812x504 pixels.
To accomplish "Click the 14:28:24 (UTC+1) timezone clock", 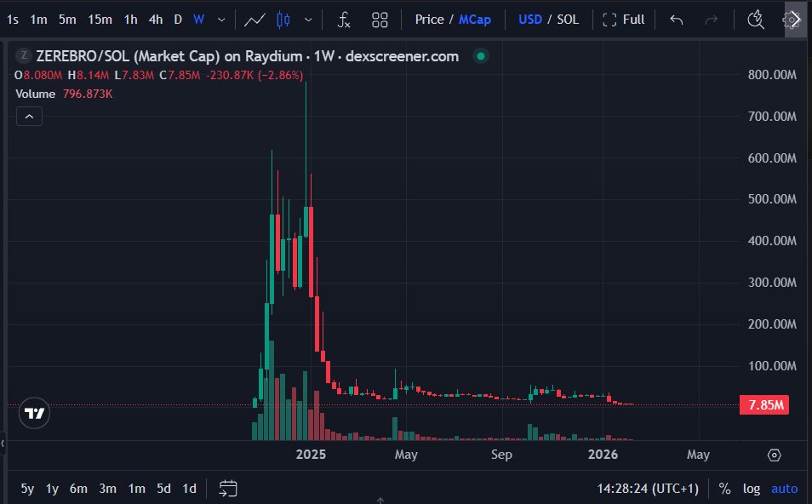I will (648, 489).
